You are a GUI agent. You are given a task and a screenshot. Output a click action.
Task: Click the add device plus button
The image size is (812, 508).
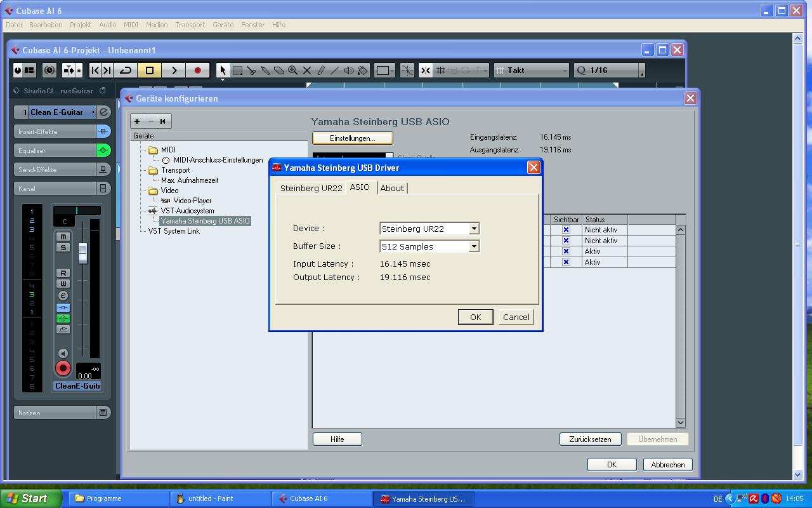(137, 121)
